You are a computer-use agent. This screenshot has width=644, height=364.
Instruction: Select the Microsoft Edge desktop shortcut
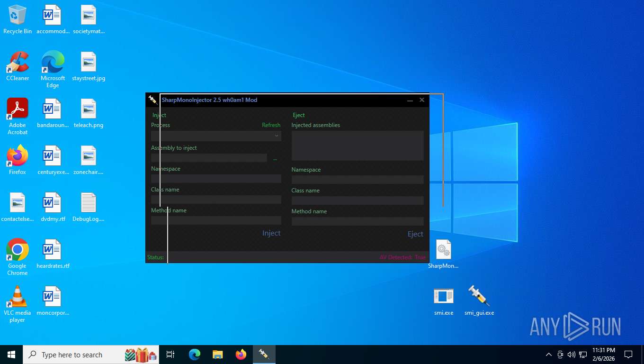53,70
